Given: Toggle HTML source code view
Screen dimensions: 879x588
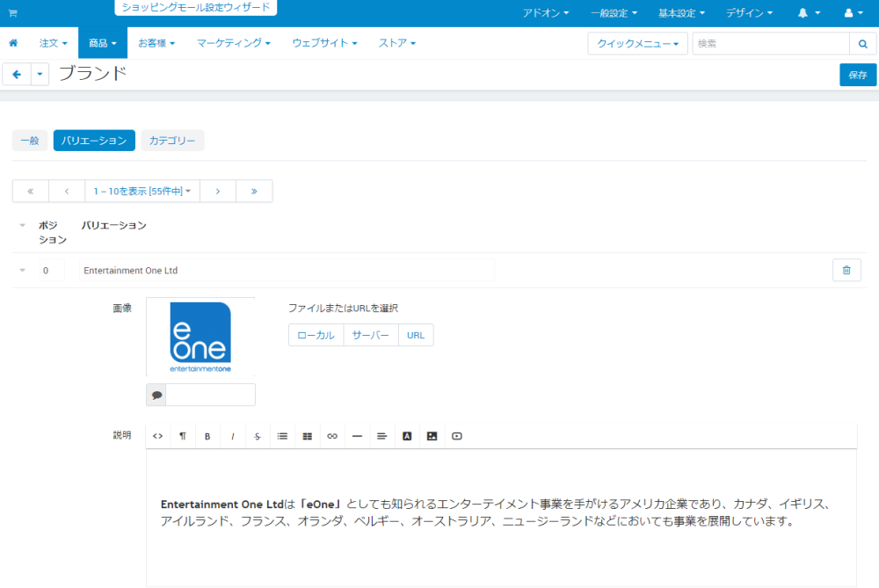Looking at the screenshot, I should [158, 436].
